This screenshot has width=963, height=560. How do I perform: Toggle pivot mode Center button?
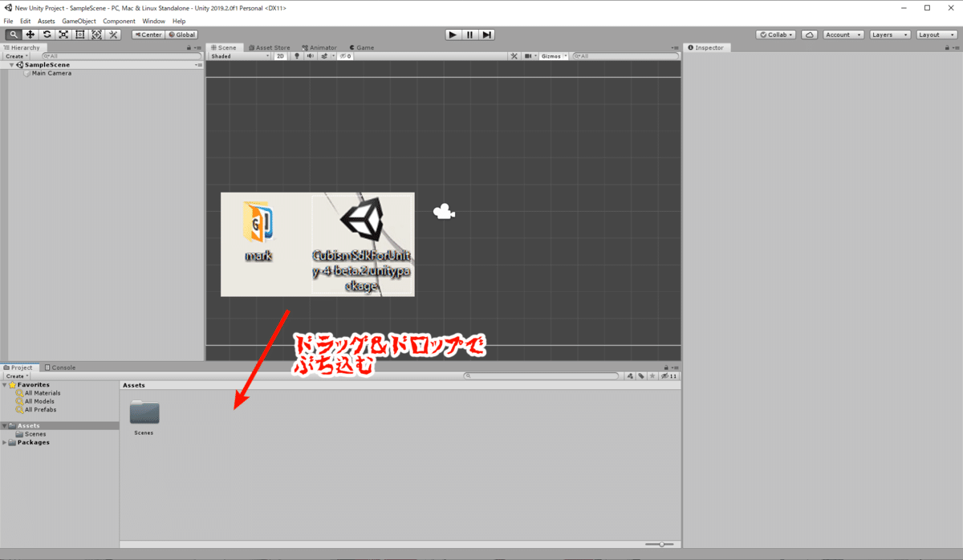coord(148,34)
